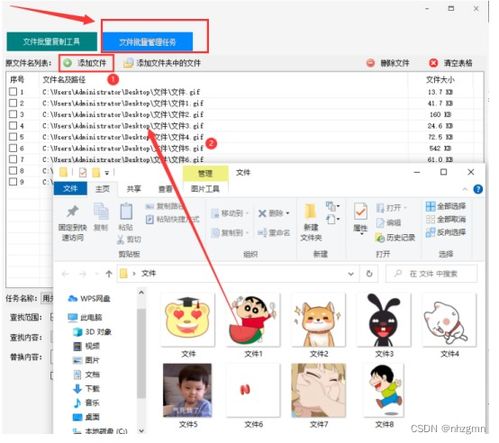
Task: Check the checkbox for row 4
Action: [13, 126]
